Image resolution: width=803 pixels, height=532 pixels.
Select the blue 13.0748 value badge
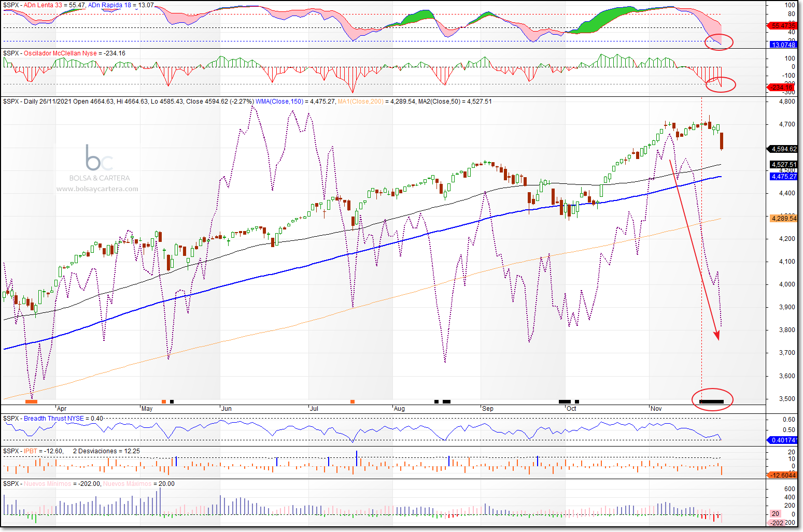pos(784,45)
